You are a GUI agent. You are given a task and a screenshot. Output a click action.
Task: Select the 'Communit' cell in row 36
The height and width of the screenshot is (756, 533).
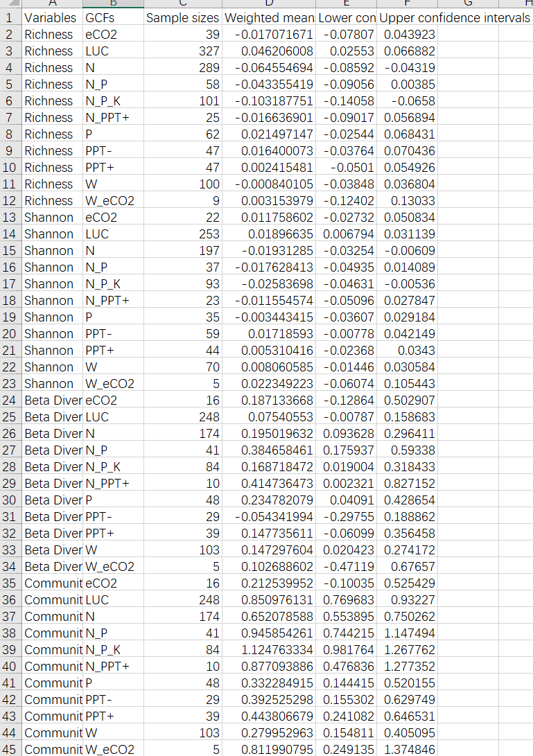(x=52, y=600)
